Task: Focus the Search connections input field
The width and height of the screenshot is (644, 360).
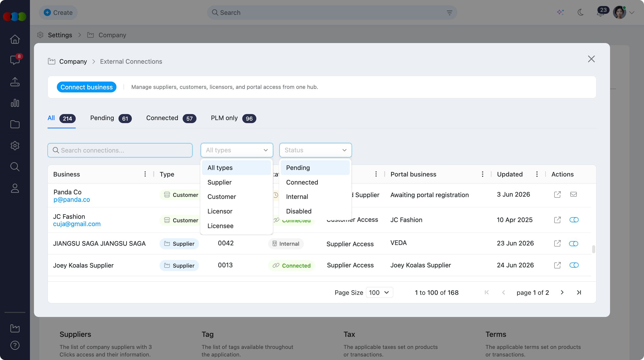Action: coord(120,150)
